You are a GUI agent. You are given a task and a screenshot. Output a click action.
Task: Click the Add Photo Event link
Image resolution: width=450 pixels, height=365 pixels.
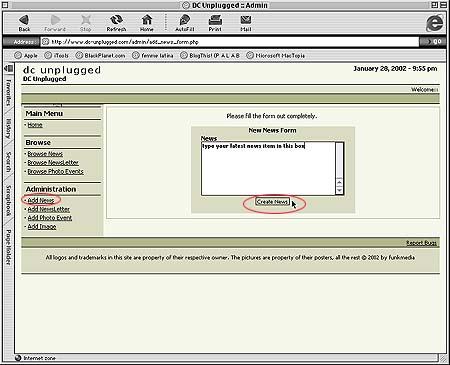pos(50,218)
